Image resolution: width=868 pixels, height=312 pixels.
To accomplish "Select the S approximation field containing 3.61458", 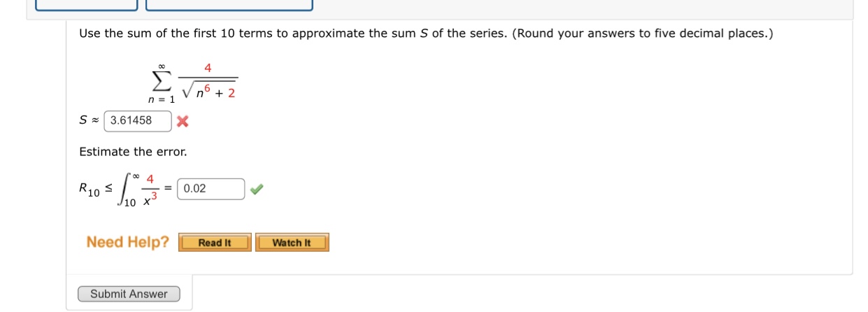I will coord(138,120).
